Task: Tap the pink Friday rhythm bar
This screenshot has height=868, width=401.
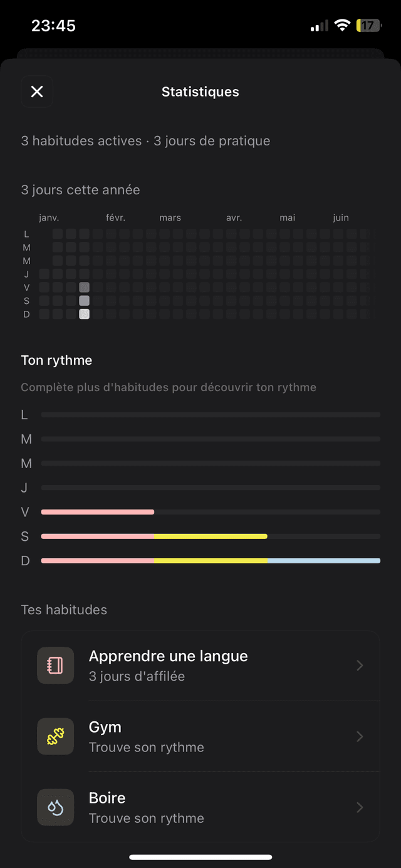Action: [97, 512]
